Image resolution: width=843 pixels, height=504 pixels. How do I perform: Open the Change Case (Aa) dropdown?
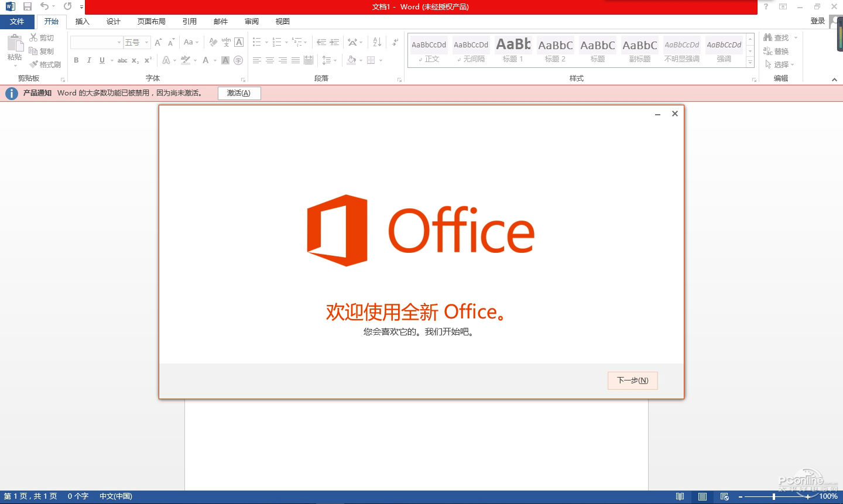[191, 42]
